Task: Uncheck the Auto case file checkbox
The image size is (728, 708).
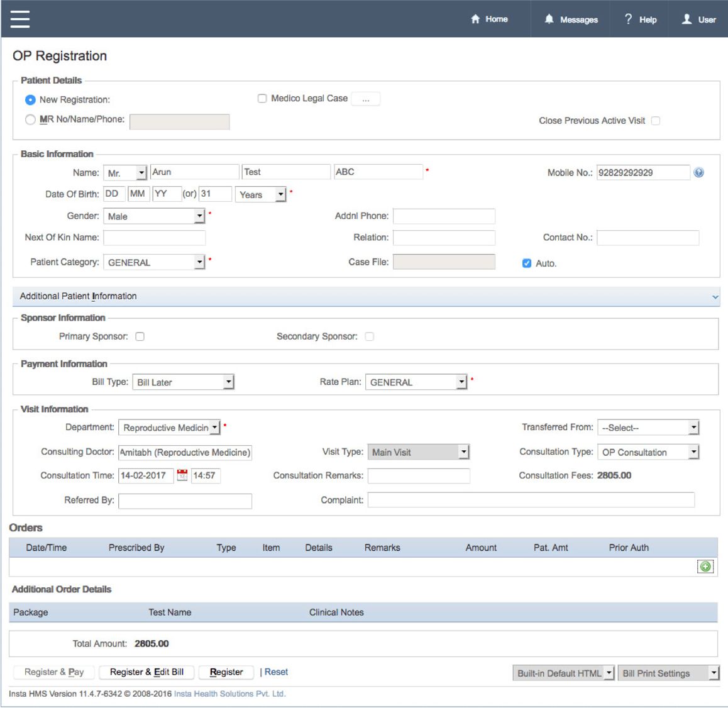Action: tap(527, 263)
